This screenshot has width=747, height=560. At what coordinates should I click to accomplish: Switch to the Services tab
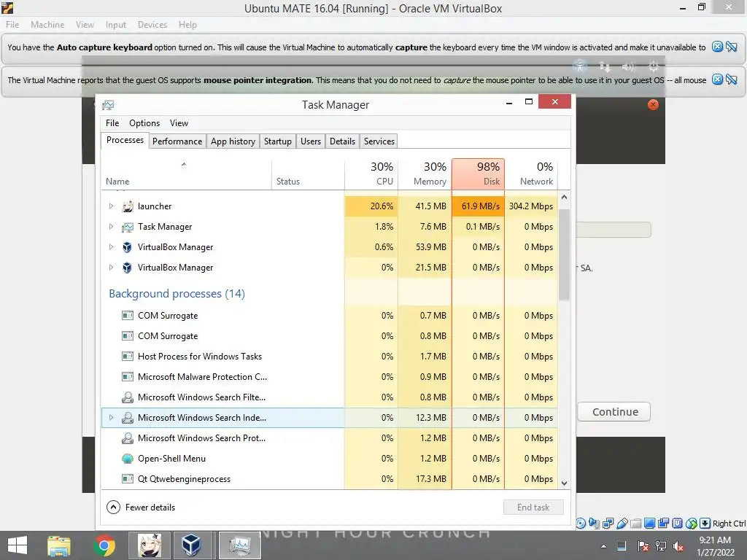coord(379,141)
